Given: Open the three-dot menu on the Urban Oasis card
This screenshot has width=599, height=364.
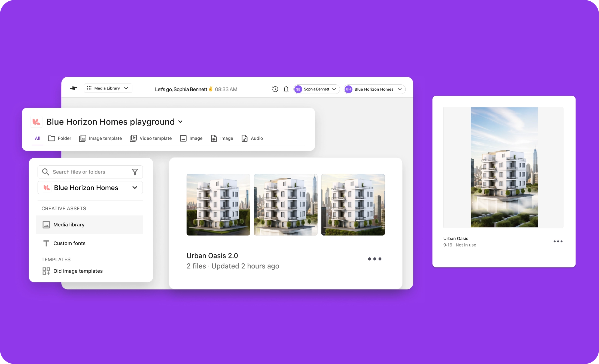Looking at the screenshot, I should click(x=558, y=241).
